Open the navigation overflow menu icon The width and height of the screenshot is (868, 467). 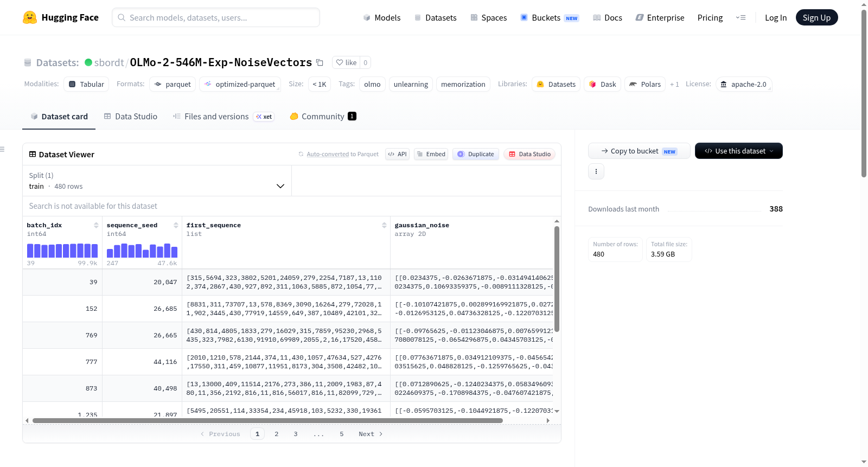741,17
